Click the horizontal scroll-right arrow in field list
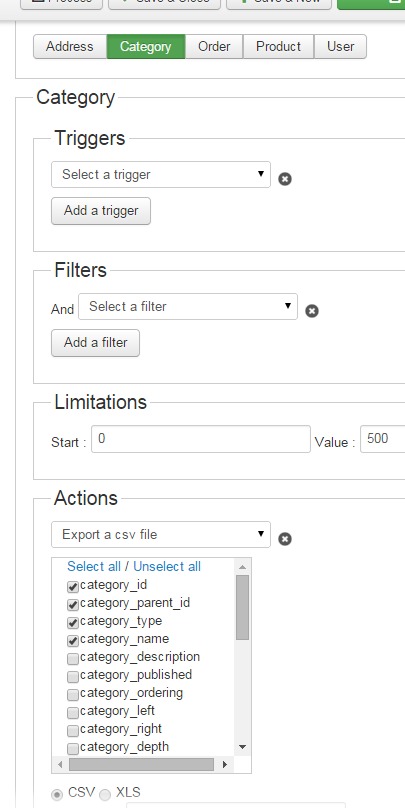The image size is (405, 808). [x=225, y=764]
